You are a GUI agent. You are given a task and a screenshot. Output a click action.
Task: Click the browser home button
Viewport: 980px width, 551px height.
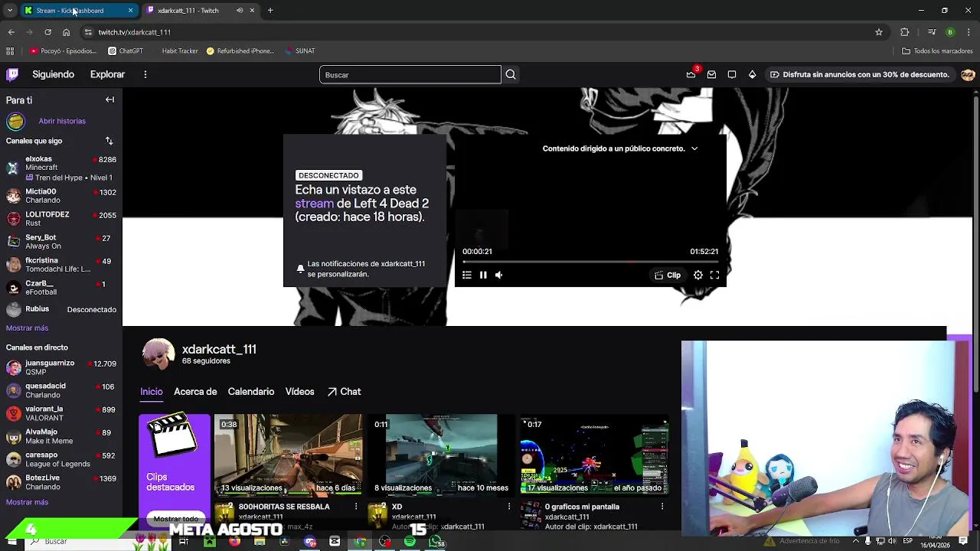tap(67, 32)
